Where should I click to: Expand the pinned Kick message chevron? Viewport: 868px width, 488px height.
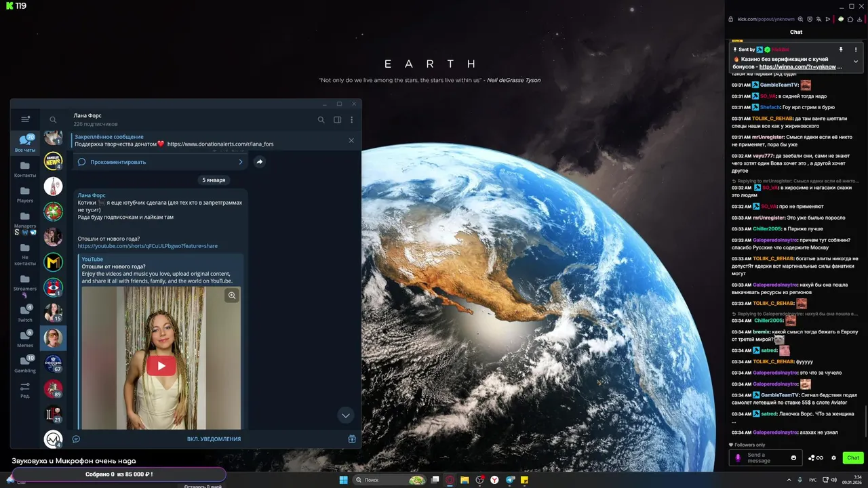pos(856,62)
